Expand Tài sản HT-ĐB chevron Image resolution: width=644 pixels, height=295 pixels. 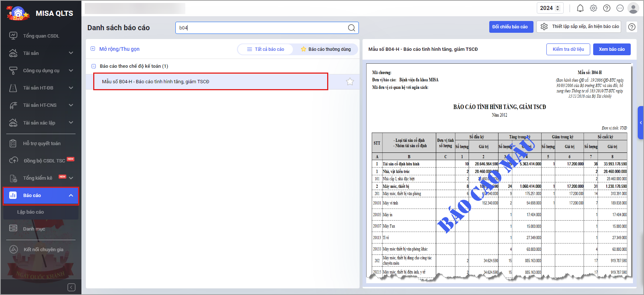point(71,88)
